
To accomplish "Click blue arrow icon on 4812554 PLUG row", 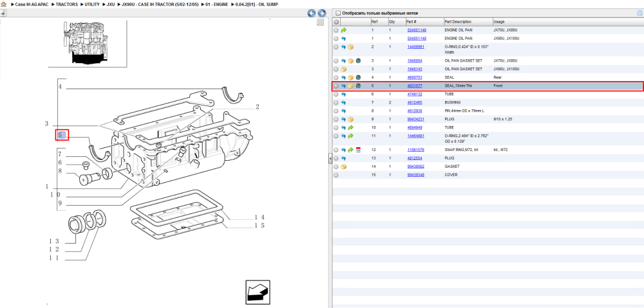I will click(343, 158).
